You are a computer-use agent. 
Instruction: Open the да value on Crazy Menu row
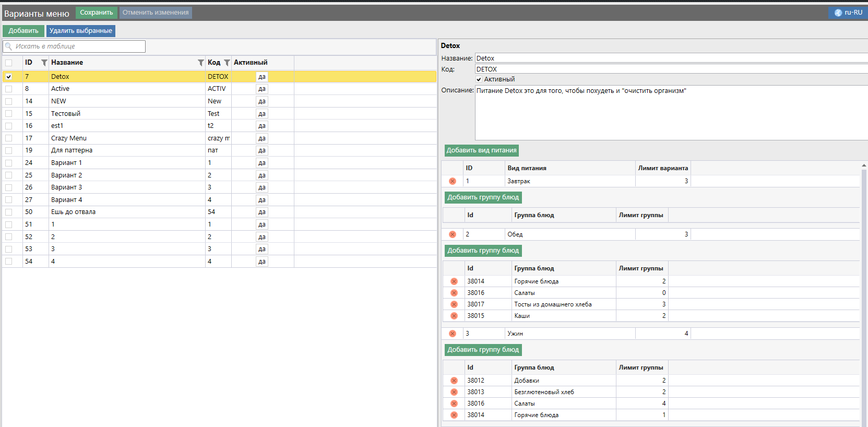click(x=262, y=138)
